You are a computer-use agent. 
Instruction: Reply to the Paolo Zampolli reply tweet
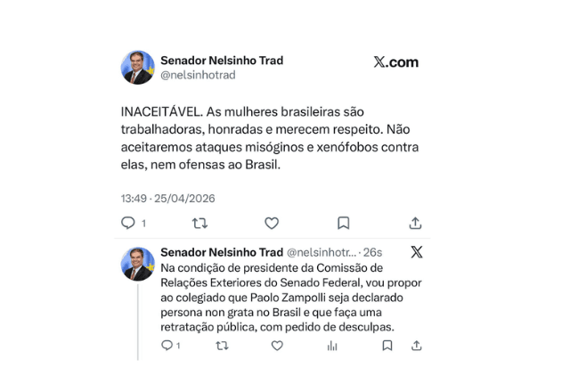(x=167, y=346)
